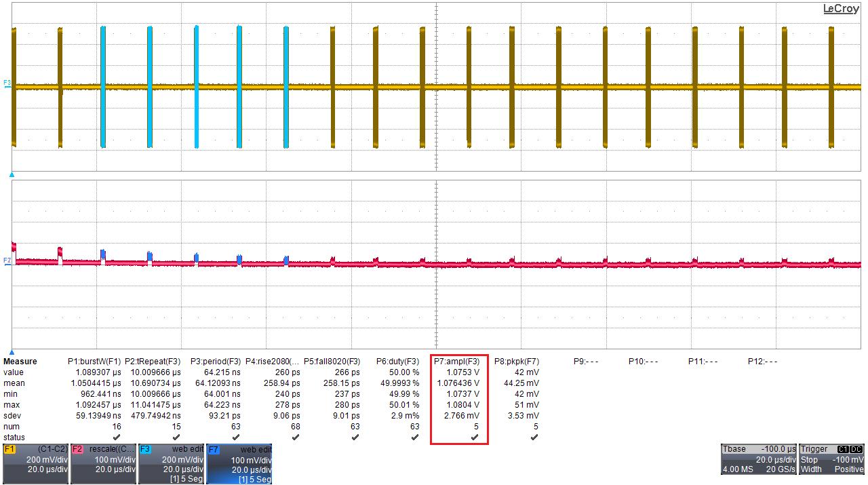This screenshot has width=868, height=485.
Task: Click the LeCroy logo
Action: (x=840, y=9)
